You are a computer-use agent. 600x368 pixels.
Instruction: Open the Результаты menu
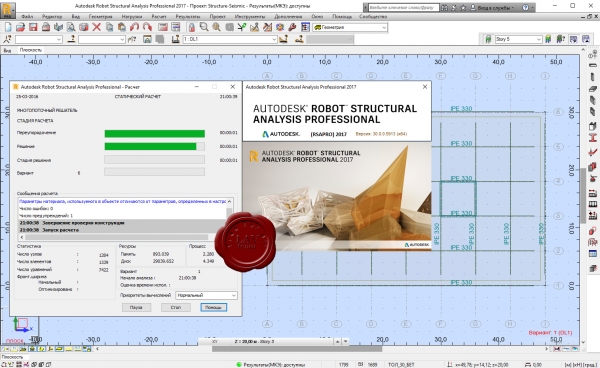pyautogui.click(x=188, y=16)
